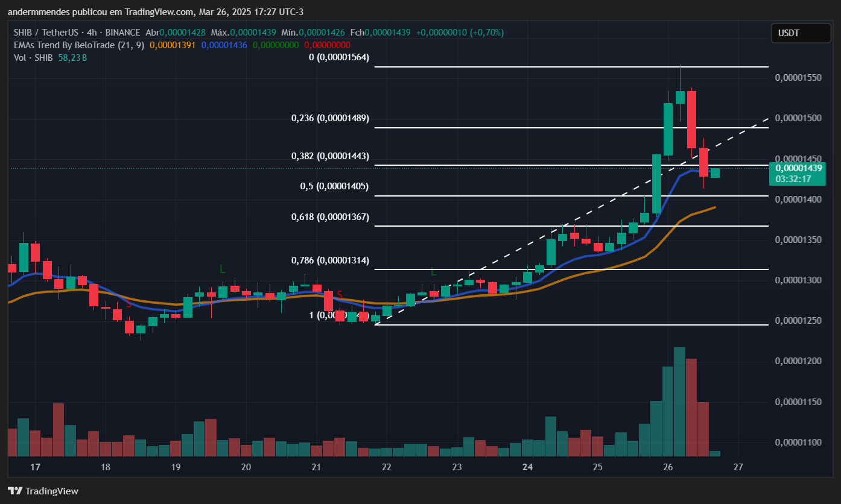Click date 18 on the time axis

105,467
